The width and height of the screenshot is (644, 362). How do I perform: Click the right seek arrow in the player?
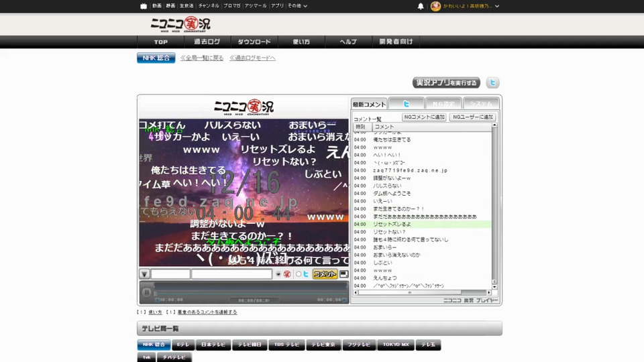344,300
